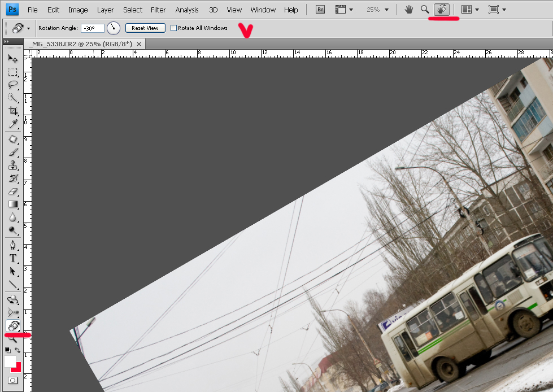The height and width of the screenshot is (392, 553).
Task: Expand the Arrange Documents dropdown
Action: tap(470, 10)
